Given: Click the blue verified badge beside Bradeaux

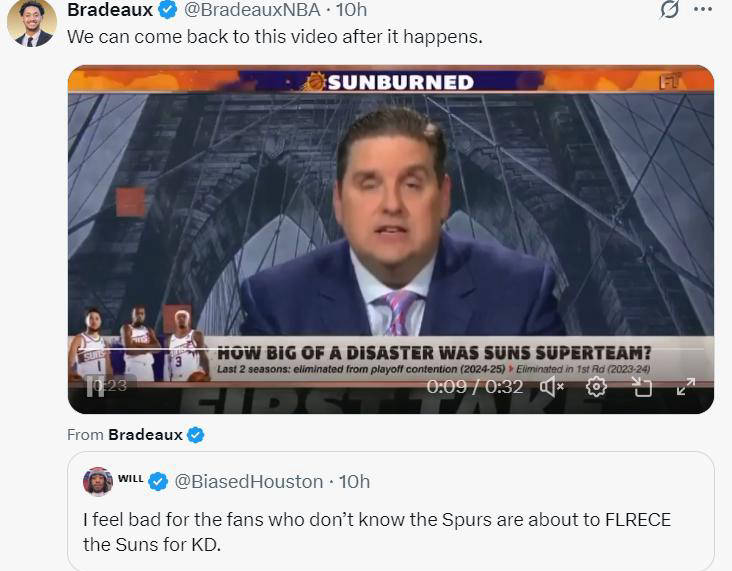Looking at the screenshot, I should pyautogui.click(x=168, y=10).
